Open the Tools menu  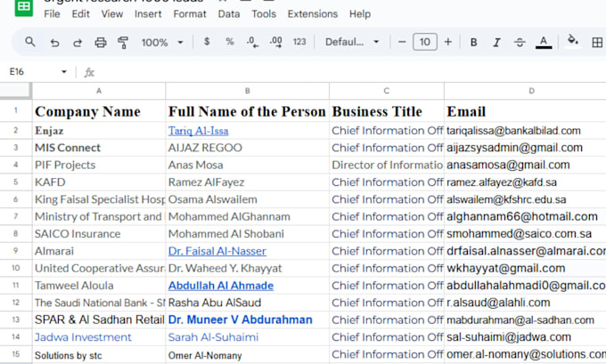click(x=264, y=14)
